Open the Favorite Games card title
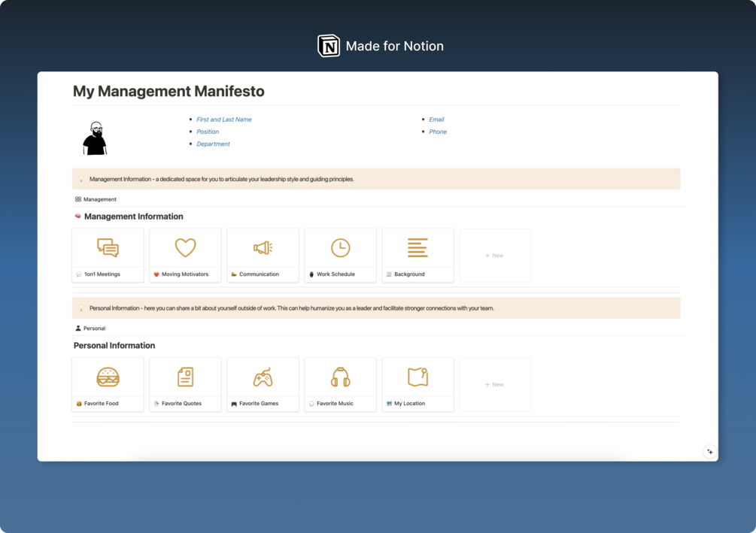Screen dimensions: 756x533 click(x=259, y=404)
